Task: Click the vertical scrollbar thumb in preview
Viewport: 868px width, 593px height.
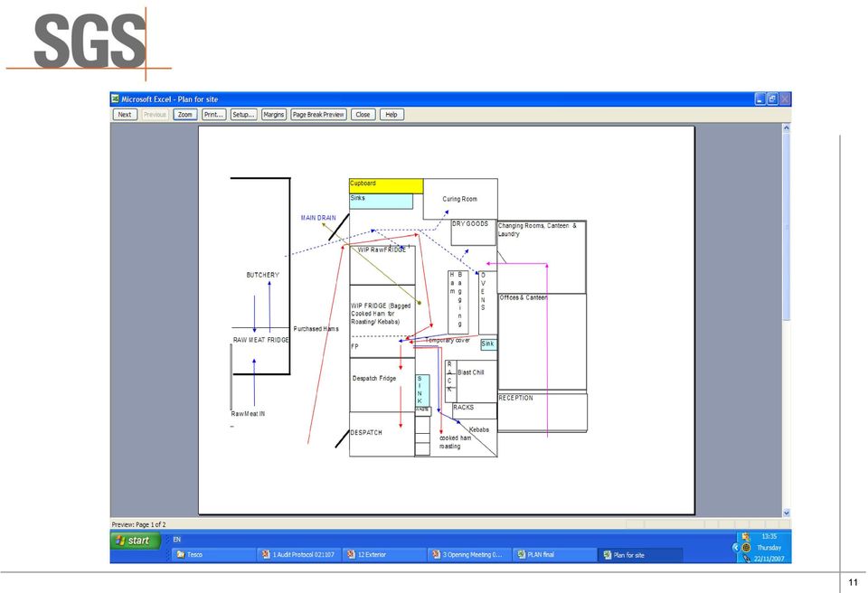Action: [786, 227]
